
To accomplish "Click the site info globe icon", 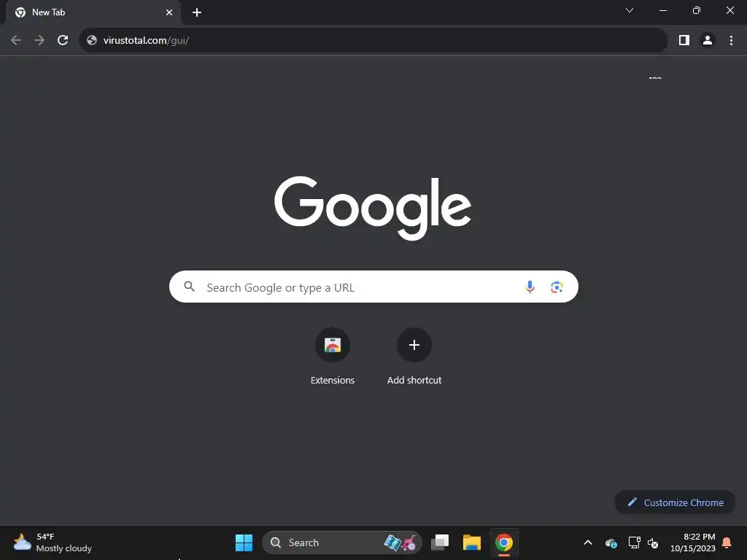I will [x=92, y=41].
